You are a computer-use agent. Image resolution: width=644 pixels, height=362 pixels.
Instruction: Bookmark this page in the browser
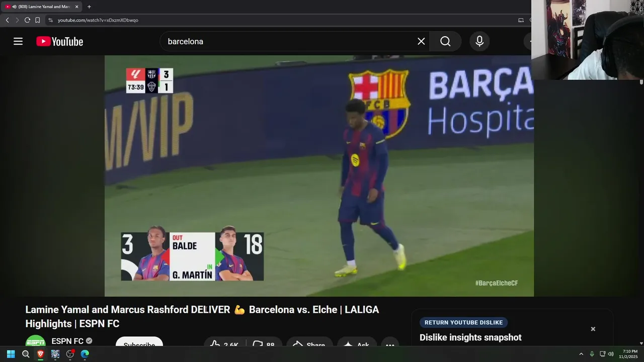pyautogui.click(x=37, y=20)
